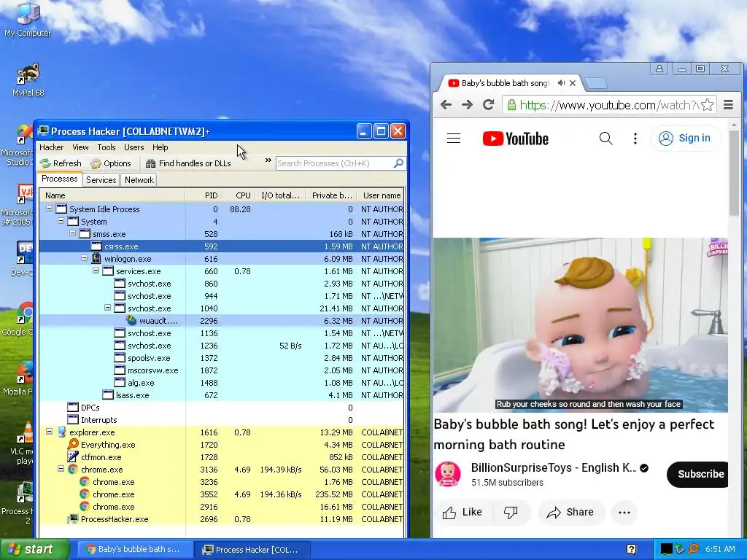Open the Windows start menu
This screenshot has width=747, height=560.
[34, 549]
